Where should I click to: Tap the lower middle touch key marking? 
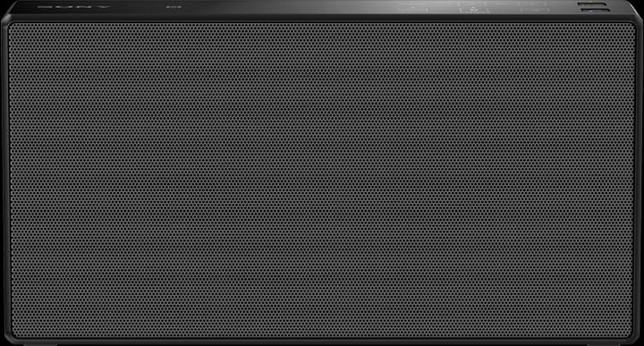tap(474, 10)
